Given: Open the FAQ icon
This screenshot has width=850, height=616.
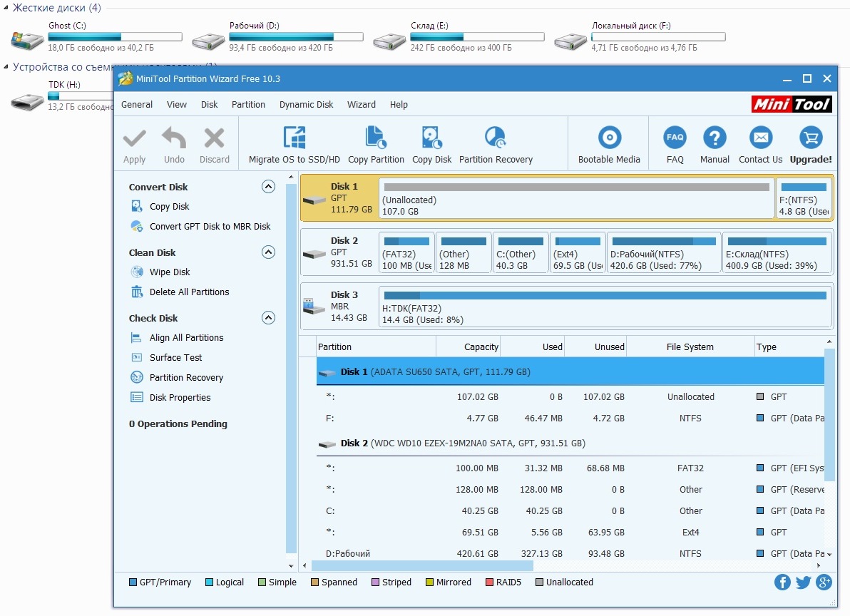Looking at the screenshot, I should tap(675, 138).
